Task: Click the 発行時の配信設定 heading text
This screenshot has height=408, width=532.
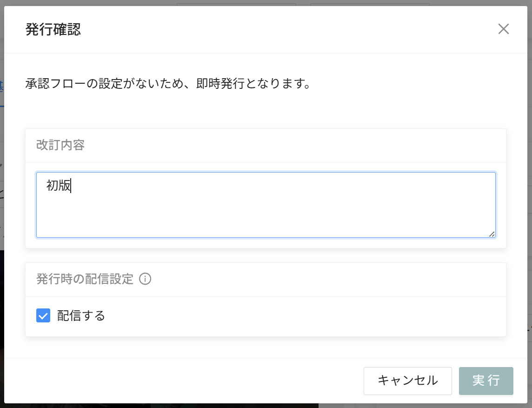Action: [85, 279]
